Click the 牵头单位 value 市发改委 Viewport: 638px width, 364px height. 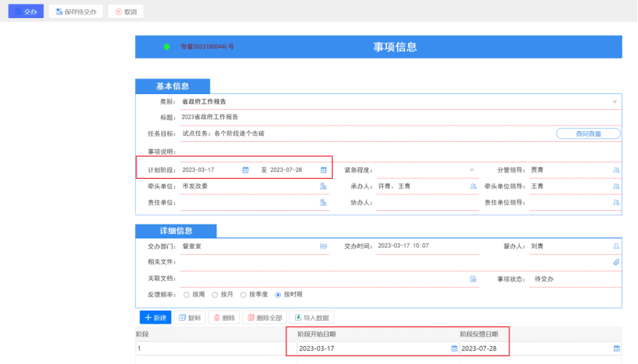click(195, 186)
